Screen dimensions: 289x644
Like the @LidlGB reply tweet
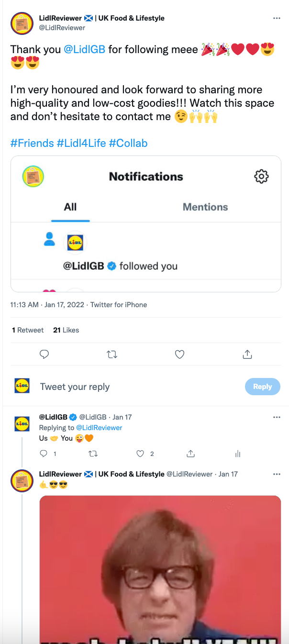pos(140,454)
